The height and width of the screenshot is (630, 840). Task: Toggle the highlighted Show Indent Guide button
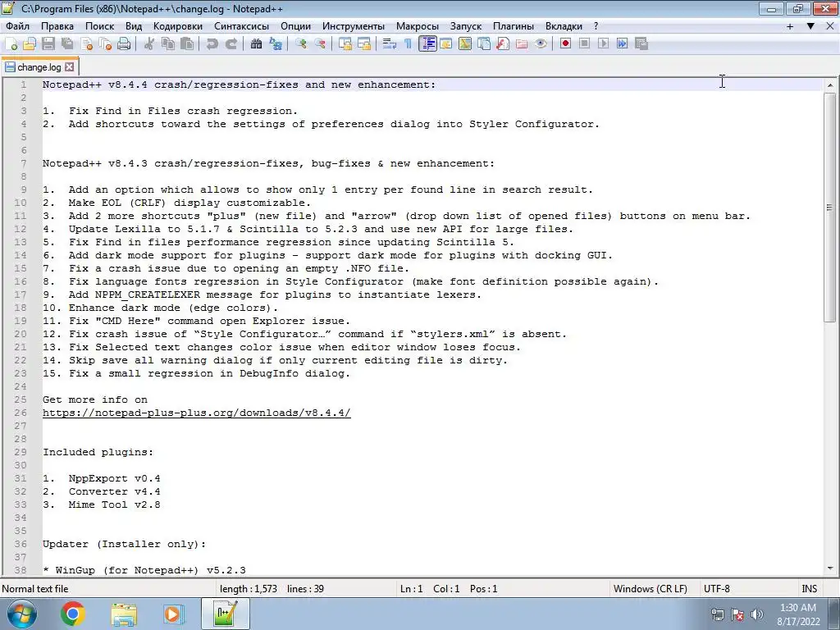click(x=427, y=44)
